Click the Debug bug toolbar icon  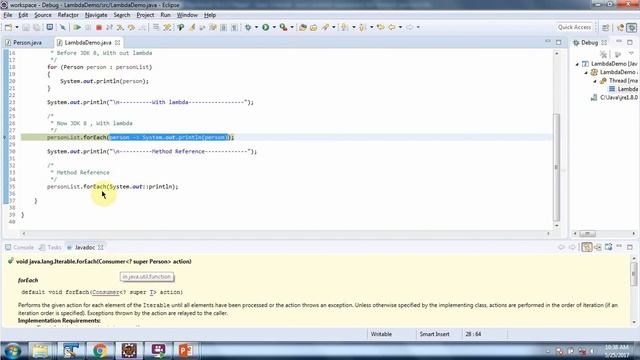[x=248, y=27]
